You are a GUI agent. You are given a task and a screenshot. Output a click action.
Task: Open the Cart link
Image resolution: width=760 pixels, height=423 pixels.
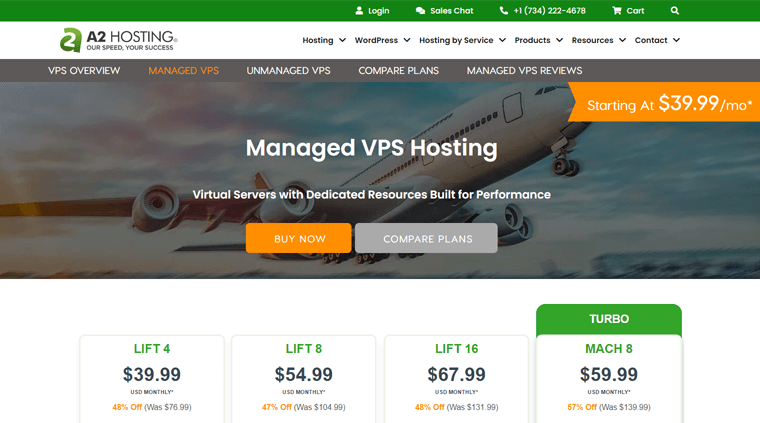[635, 11]
